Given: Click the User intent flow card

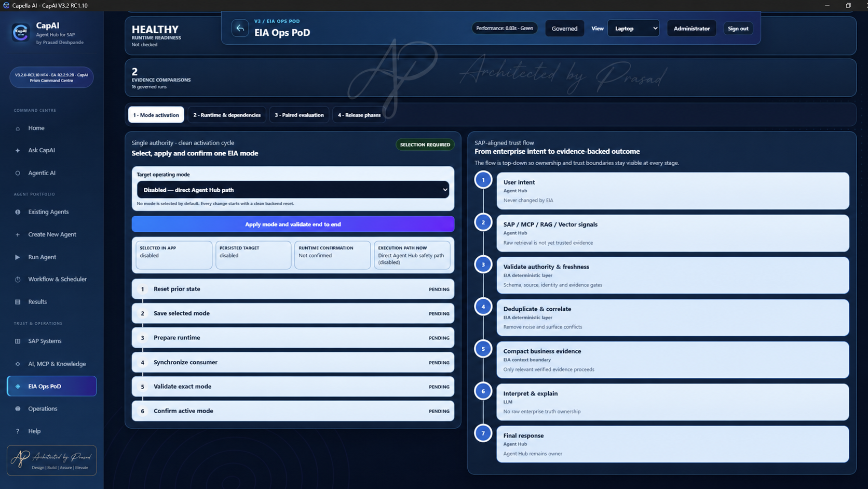Looking at the screenshot, I should (673, 191).
